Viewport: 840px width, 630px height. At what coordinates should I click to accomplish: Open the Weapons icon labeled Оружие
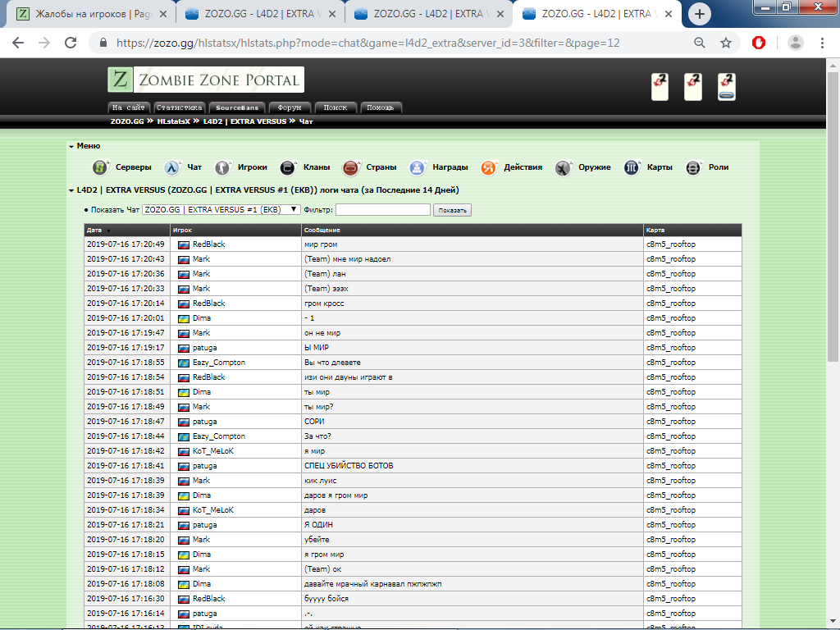[563, 167]
